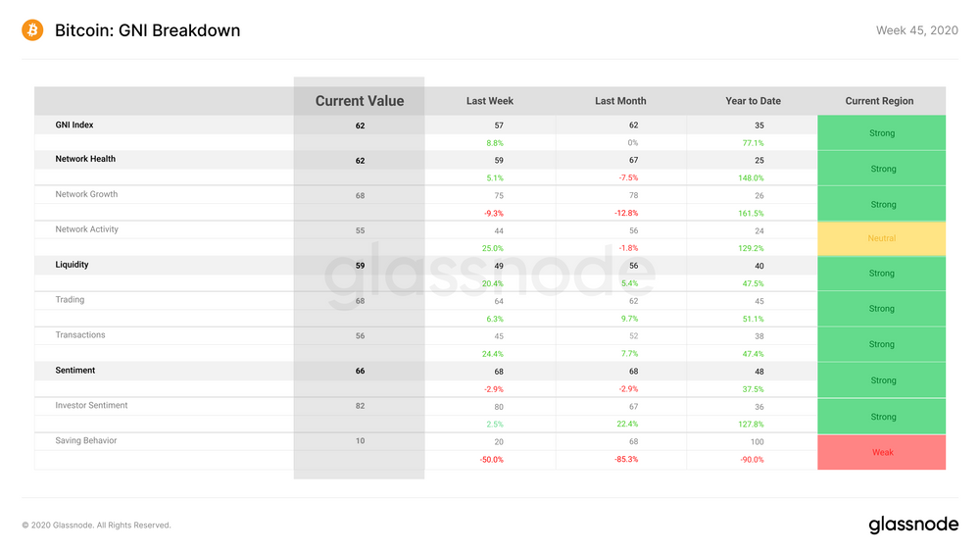This screenshot has width=980, height=552.
Task: Click the yellow Neutral region cell
Action: (881, 238)
